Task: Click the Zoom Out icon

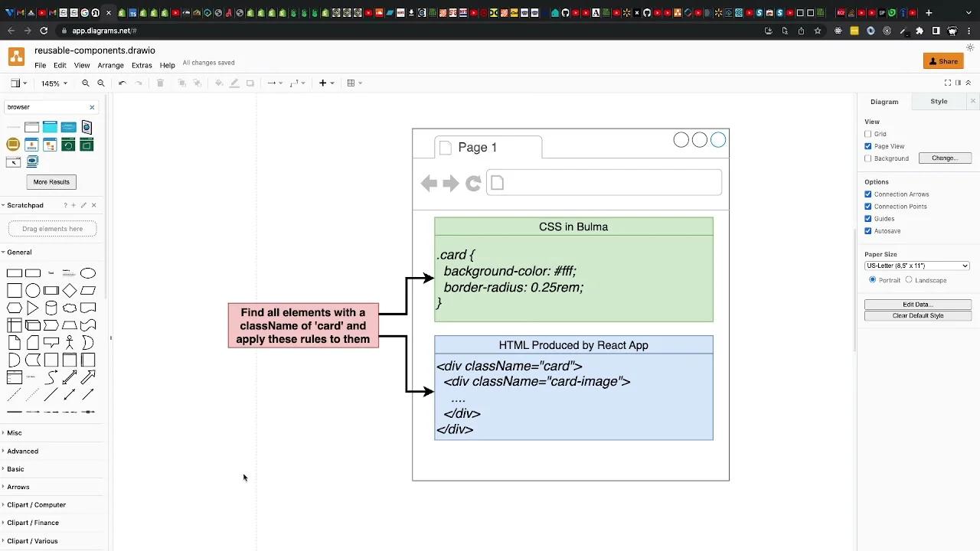Action: pyautogui.click(x=100, y=83)
